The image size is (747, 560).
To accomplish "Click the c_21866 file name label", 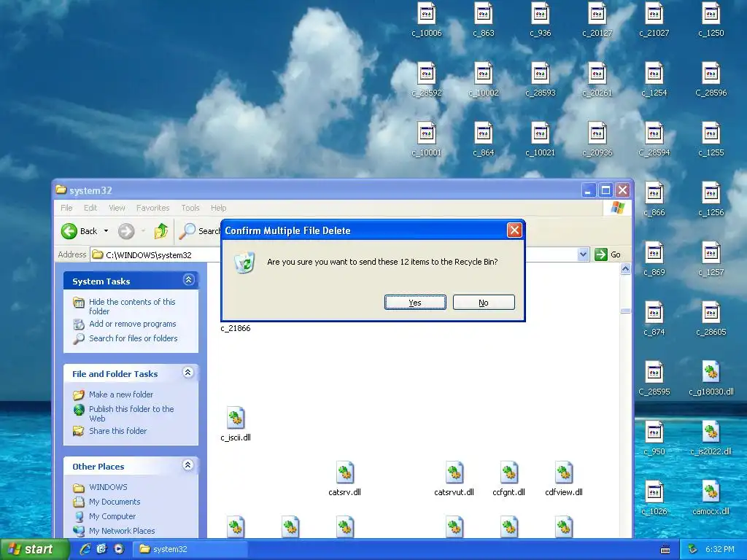I will pos(236,328).
